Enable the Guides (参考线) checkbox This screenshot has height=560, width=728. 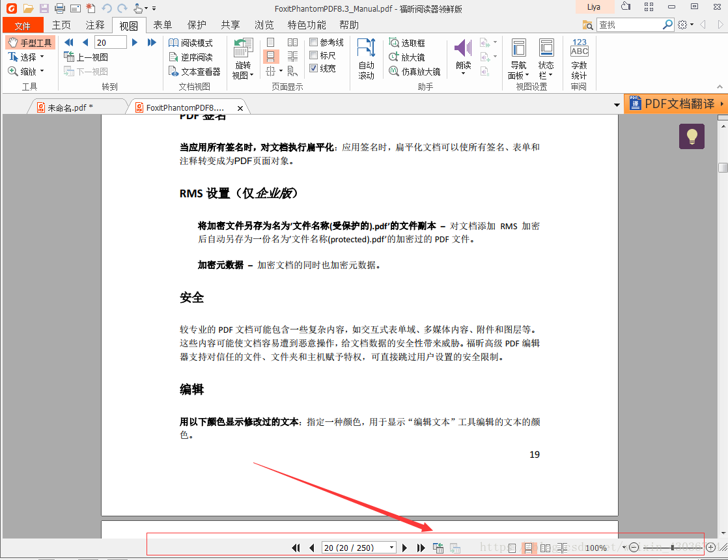click(x=314, y=42)
